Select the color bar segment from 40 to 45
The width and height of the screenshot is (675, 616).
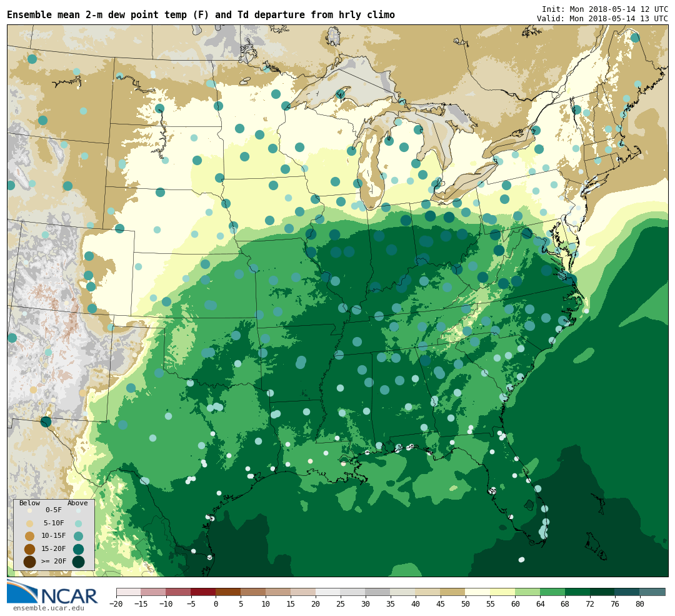coord(428,592)
